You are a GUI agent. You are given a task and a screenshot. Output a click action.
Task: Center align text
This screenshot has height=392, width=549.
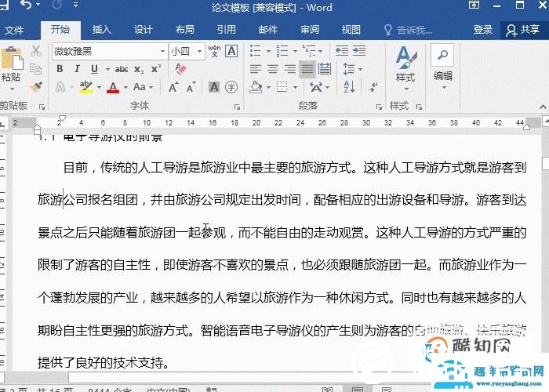[273, 69]
